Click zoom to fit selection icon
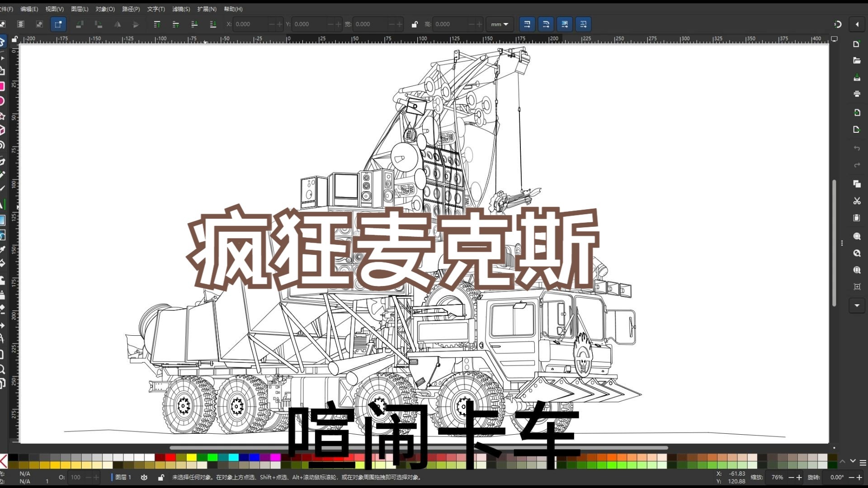 (x=857, y=236)
